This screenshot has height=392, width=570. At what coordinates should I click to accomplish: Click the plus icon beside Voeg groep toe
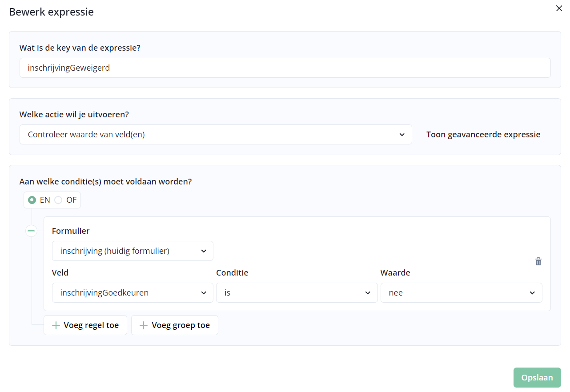144,325
